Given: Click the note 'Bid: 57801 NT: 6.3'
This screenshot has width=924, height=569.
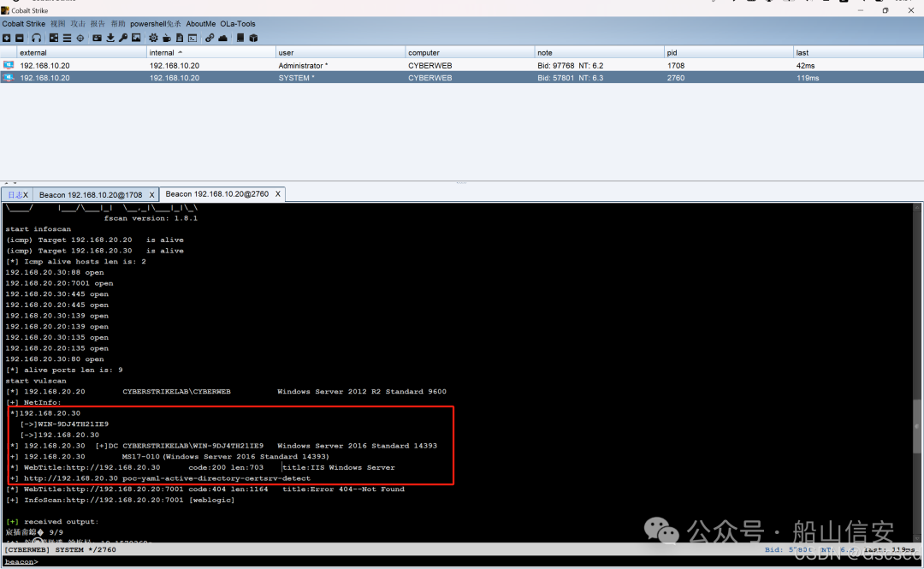Looking at the screenshot, I should (571, 78).
